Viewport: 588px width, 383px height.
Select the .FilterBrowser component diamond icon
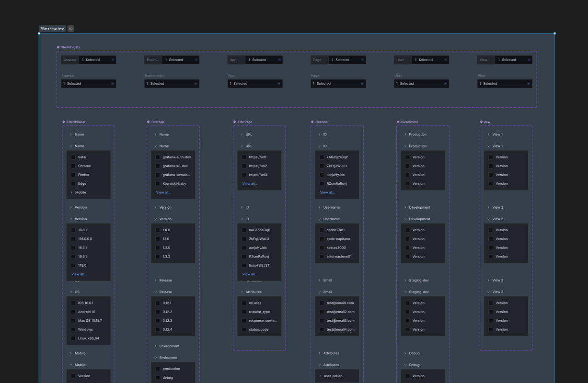64,122
